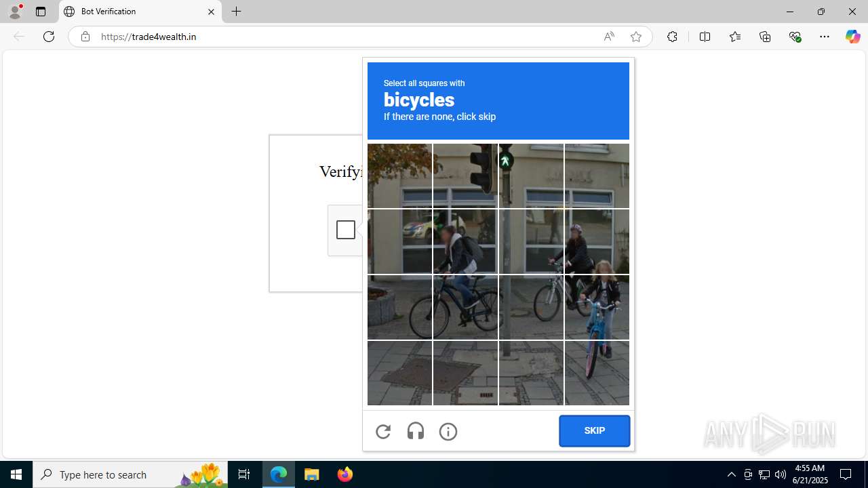
Task: Refresh the captcha challenge
Action: 383,431
